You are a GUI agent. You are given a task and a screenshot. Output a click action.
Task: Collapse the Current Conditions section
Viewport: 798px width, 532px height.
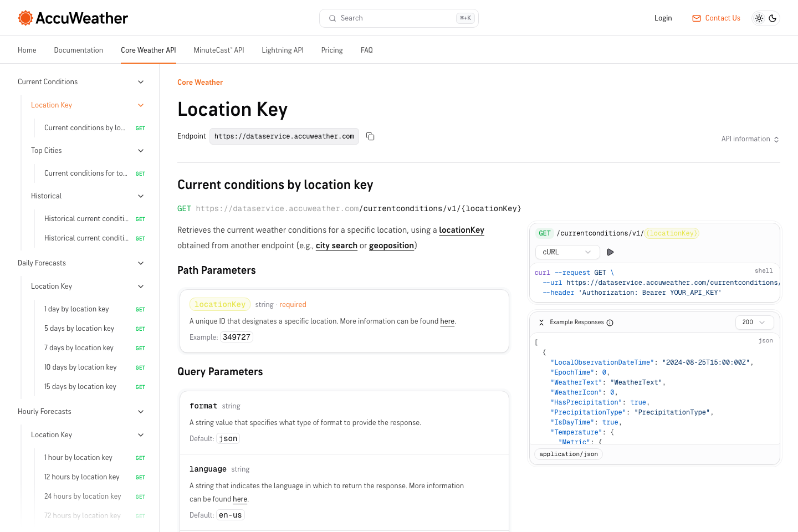141,81
